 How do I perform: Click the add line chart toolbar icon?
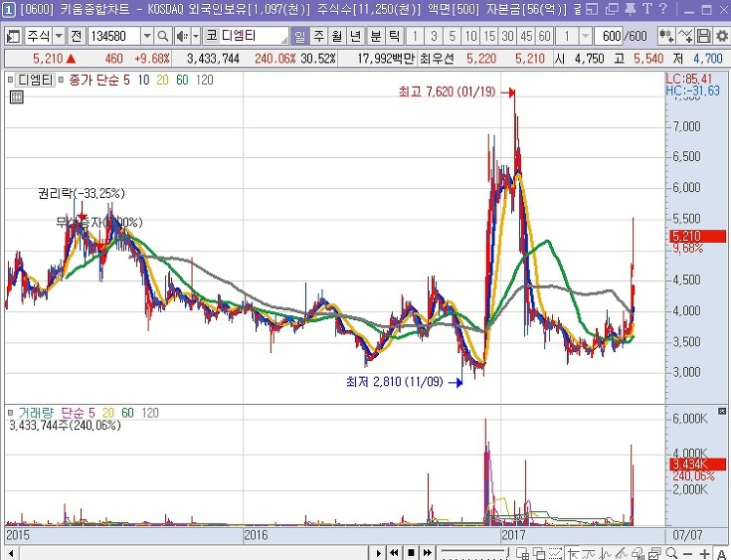pos(685,36)
